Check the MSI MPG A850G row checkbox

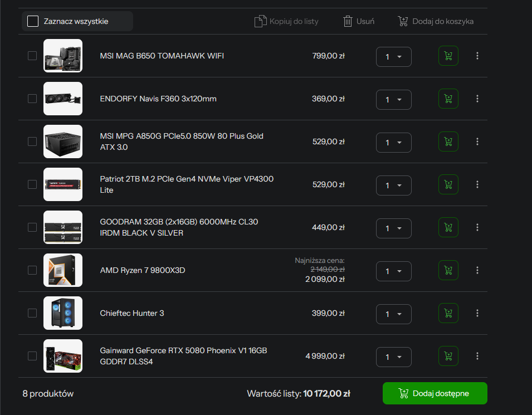[x=32, y=141]
